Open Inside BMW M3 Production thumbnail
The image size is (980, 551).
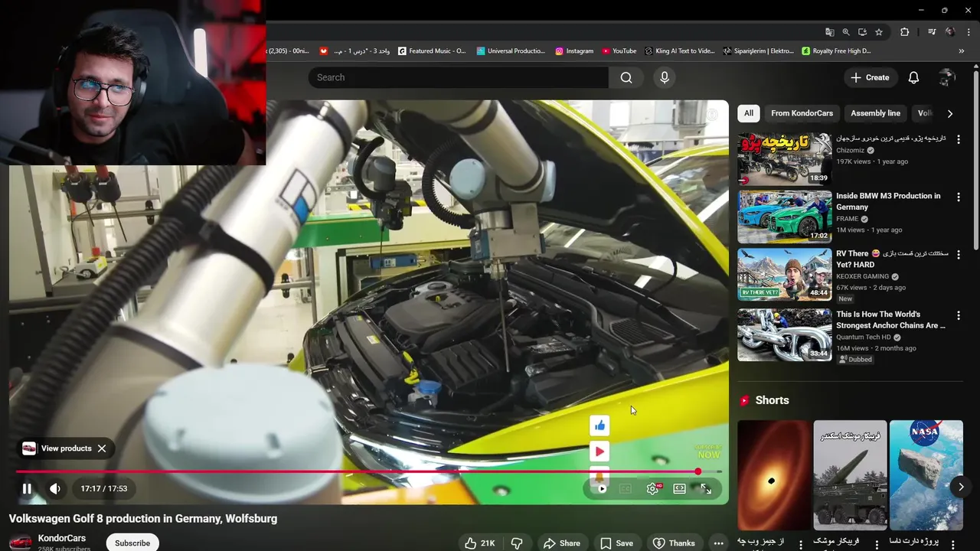tap(784, 217)
